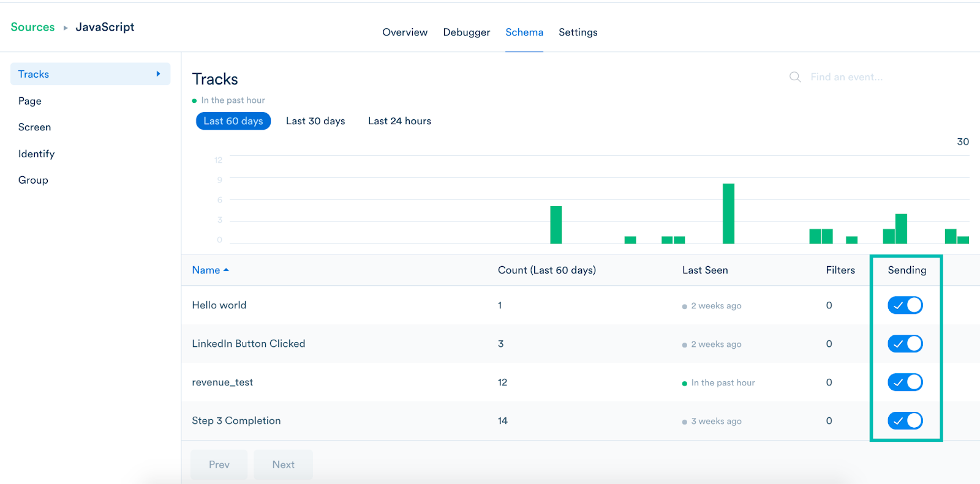Screen dimensions: 980x484
Task: Open the Page section in sidebar
Action: (x=30, y=101)
